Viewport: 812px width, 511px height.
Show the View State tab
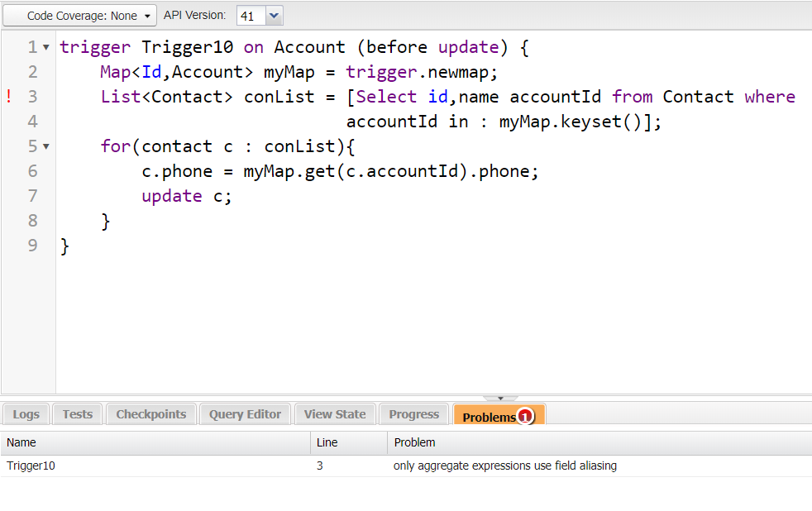[x=334, y=414]
